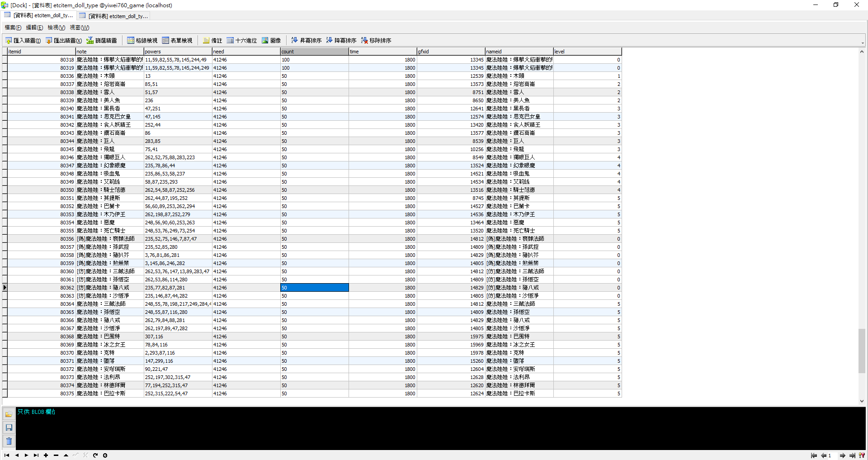Click the BLOB panel save disk icon
The image size is (868, 460).
(9, 427)
